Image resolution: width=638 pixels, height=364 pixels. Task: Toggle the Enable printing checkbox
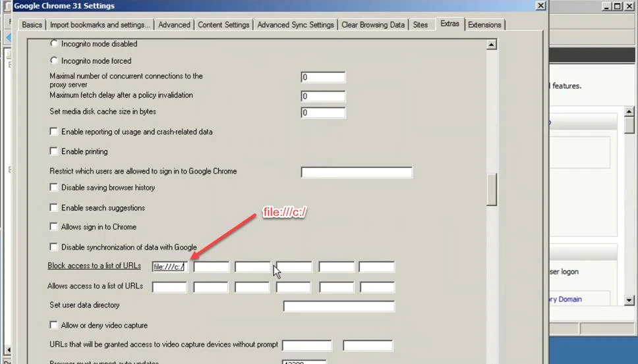[54, 151]
